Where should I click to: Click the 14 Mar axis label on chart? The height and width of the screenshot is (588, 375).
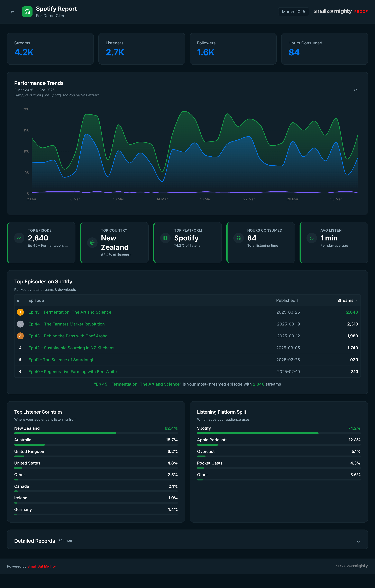coord(162,199)
